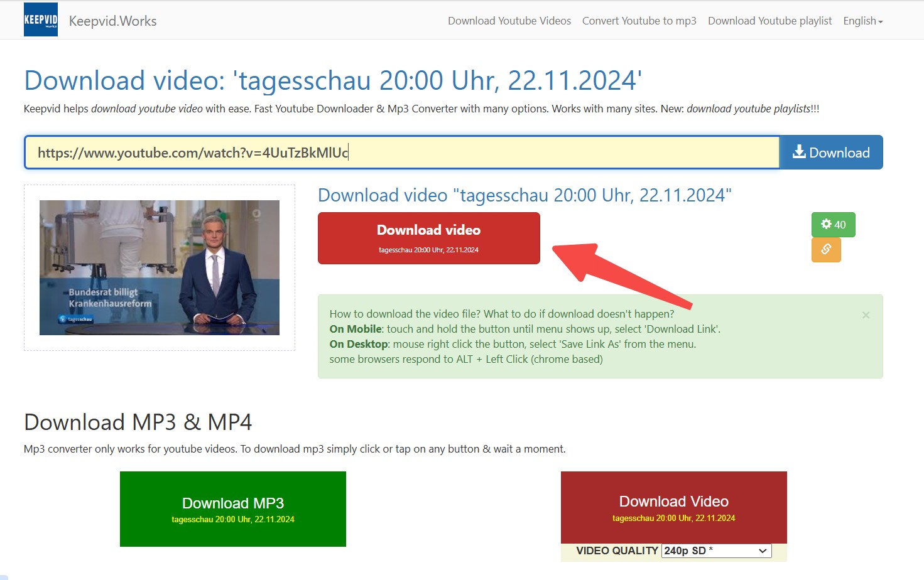
Task: Open the tagesschau video thumbnail
Action: coord(160,267)
